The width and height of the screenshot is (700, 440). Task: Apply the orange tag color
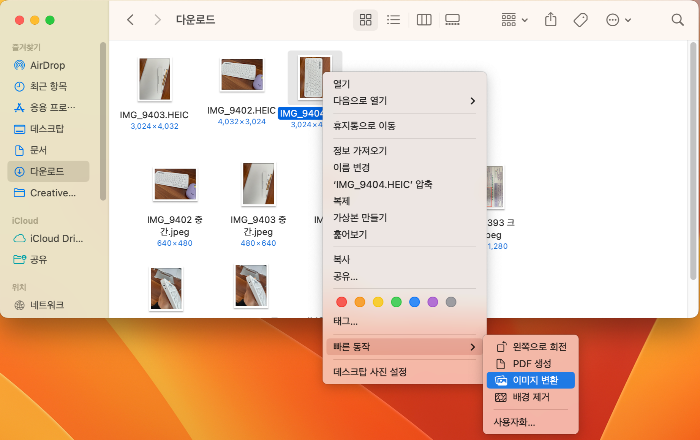pyautogui.click(x=360, y=302)
